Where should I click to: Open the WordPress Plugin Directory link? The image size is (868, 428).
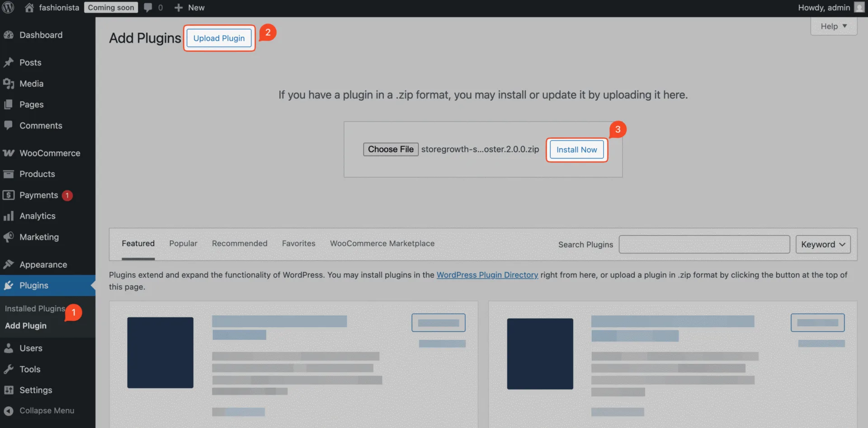click(x=487, y=275)
